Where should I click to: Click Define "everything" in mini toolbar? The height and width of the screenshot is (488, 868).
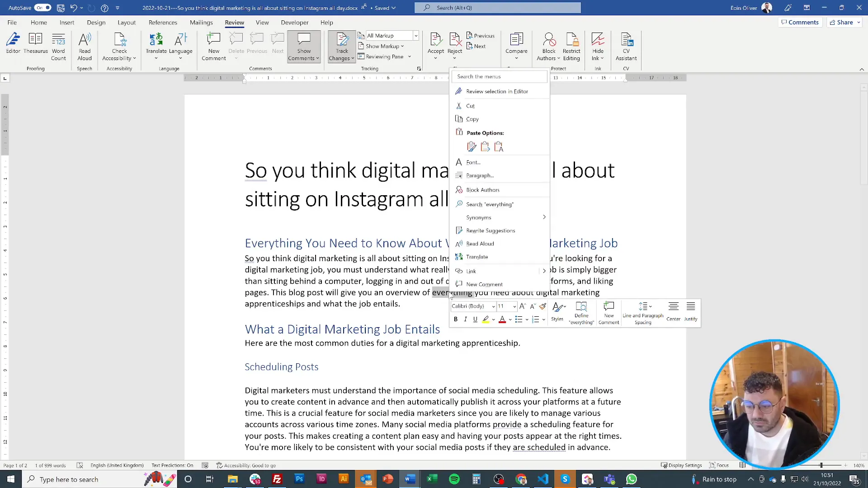click(581, 313)
